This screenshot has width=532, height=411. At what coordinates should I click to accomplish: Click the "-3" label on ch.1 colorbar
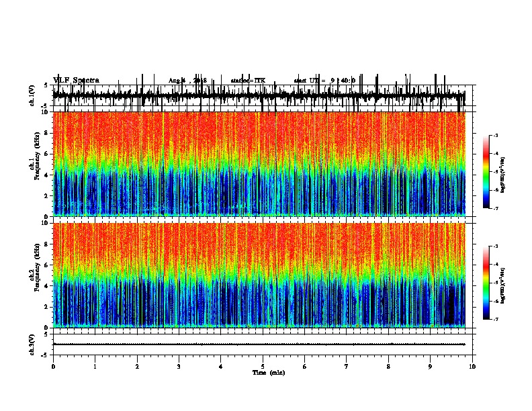point(495,135)
